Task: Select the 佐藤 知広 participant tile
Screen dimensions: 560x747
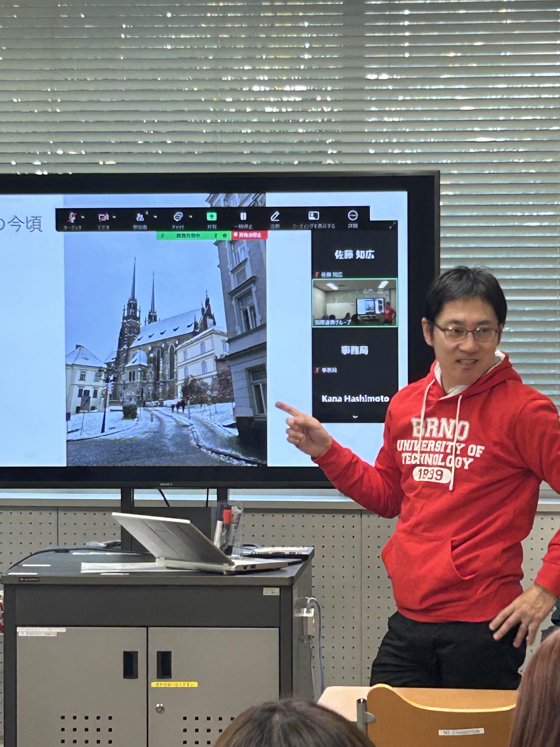Action: coord(354,255)
